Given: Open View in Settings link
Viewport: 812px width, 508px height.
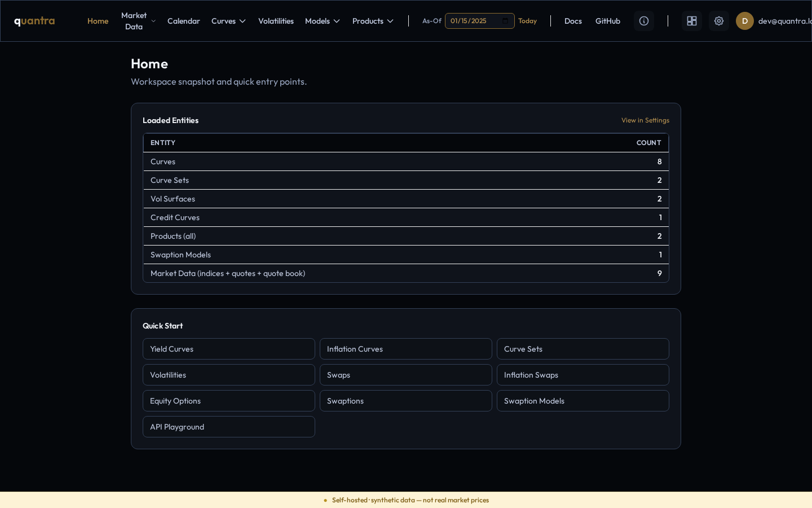Looking at the screenshot, I should click(x=645, y=120).
